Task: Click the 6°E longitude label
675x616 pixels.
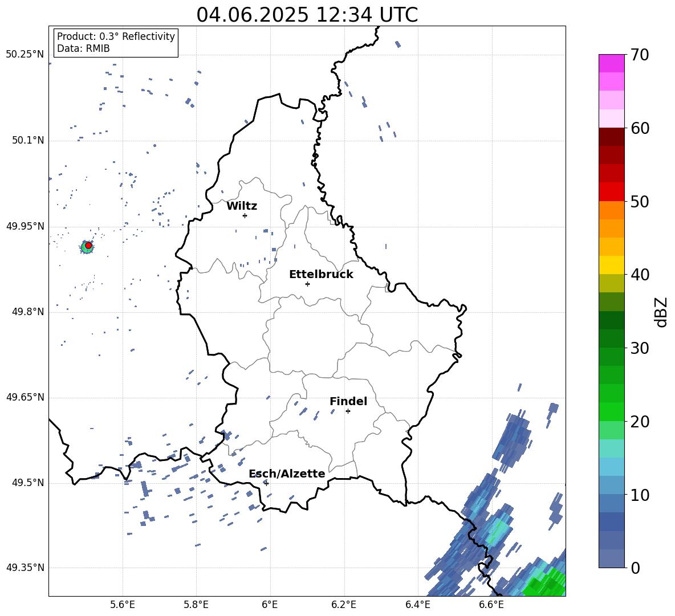Action: point(270,605)
